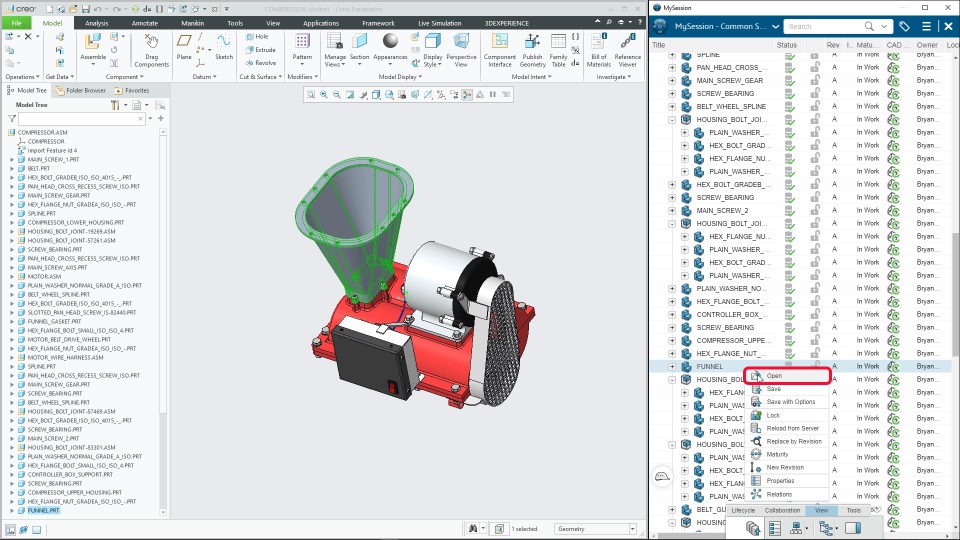The image size is (960, 540).
Task: Expand the Datum group dropdown
Action: click(204, 77)
